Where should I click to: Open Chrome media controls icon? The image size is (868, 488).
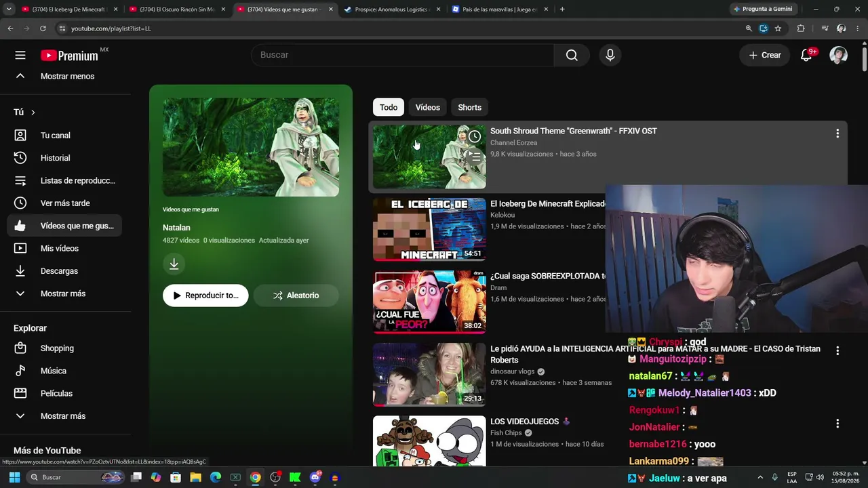point(825,28)
